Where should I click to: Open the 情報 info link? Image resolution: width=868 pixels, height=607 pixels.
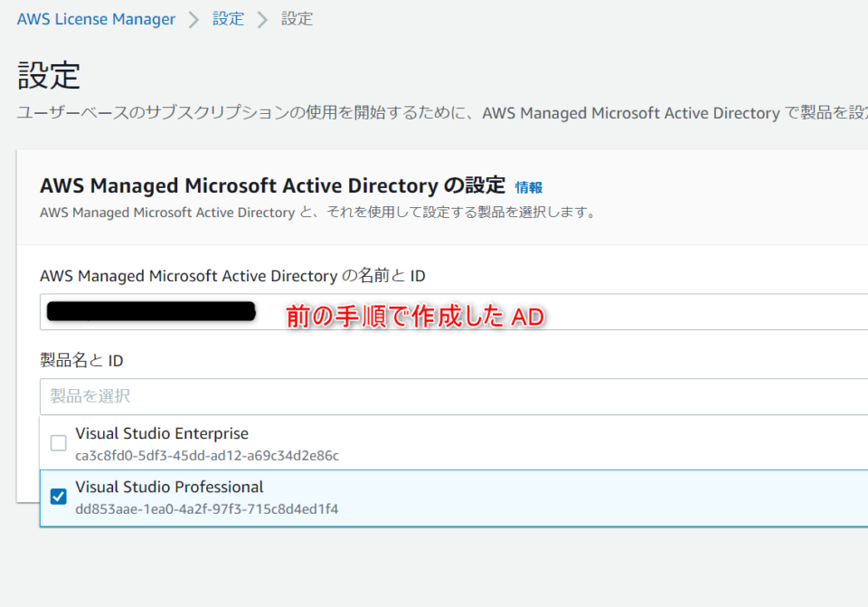(528, 188)
